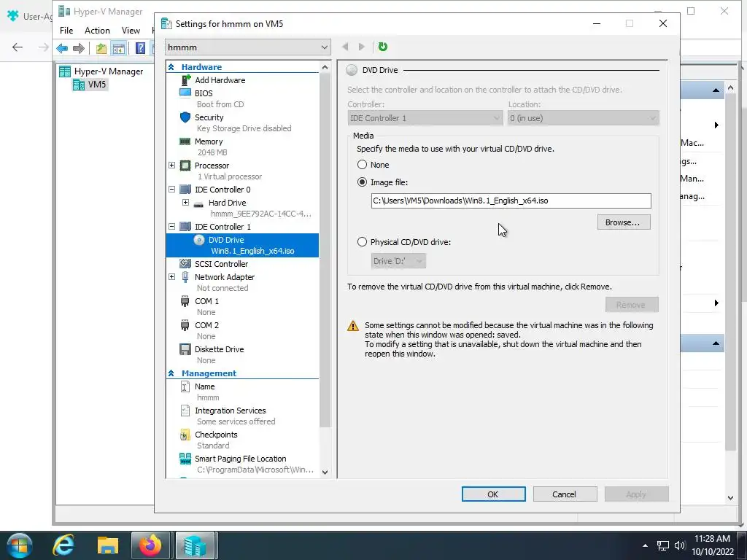The width and height of the screenshot is (747, 560).
Task: Expand the Processor tree node
Action: point(172,166)
